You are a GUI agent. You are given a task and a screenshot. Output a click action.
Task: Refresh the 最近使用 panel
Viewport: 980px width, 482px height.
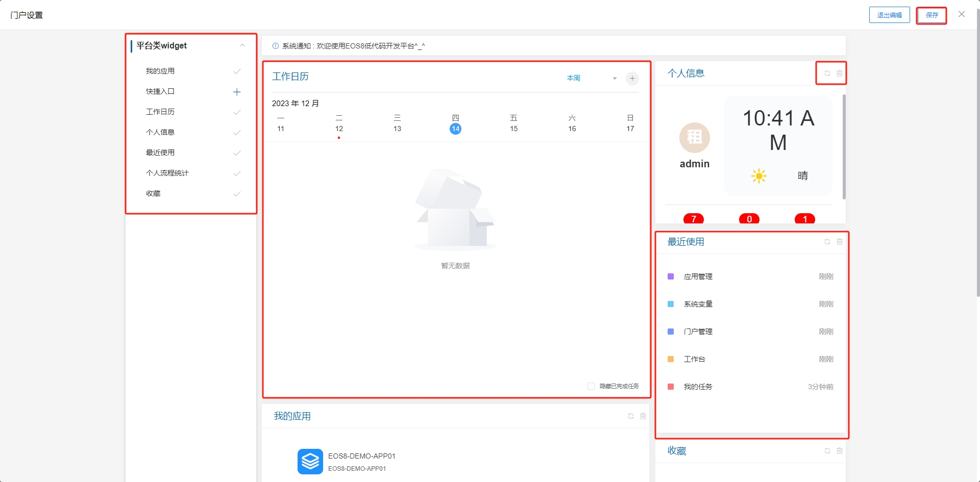pos(827,242)
